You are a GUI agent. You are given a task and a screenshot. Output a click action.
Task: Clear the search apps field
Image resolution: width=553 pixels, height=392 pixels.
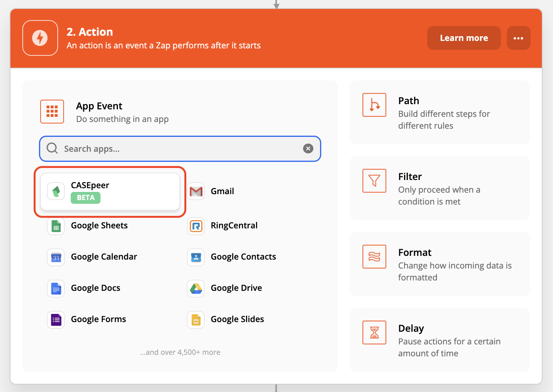coord(308,148)
